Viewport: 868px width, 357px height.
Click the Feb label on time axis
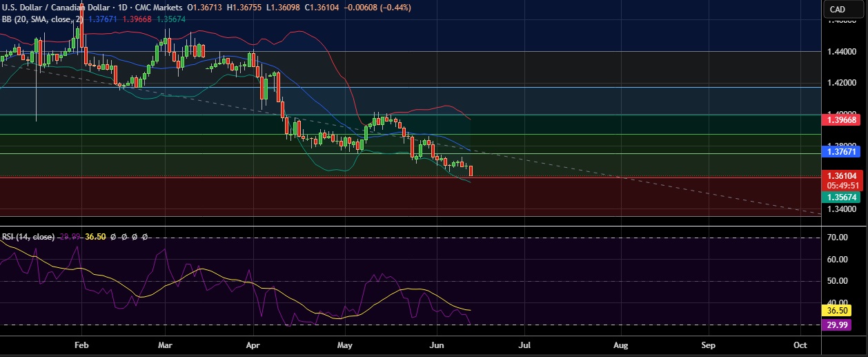click(x=81, y=344)
